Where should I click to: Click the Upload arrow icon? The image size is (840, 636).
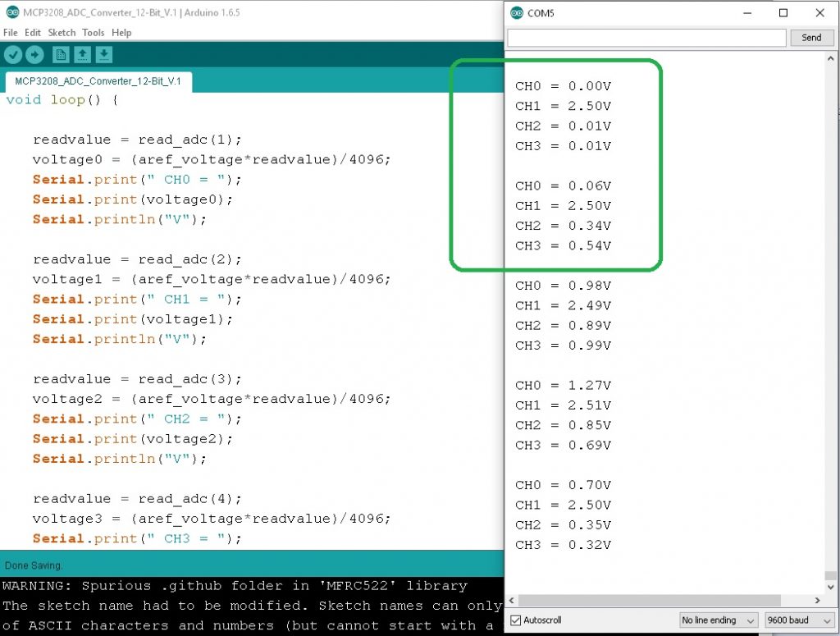click(x=34, y=54)
